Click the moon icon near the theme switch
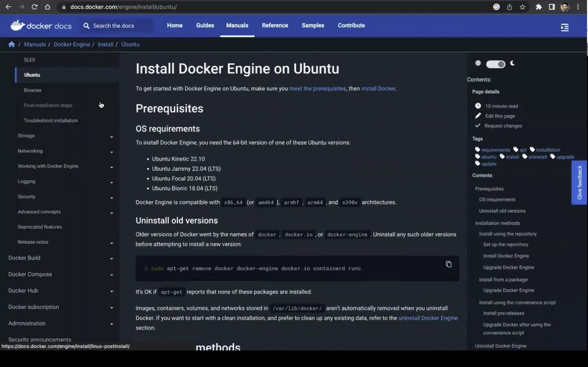This screenshot has width=588, height=367. click(x=513, y=63)
